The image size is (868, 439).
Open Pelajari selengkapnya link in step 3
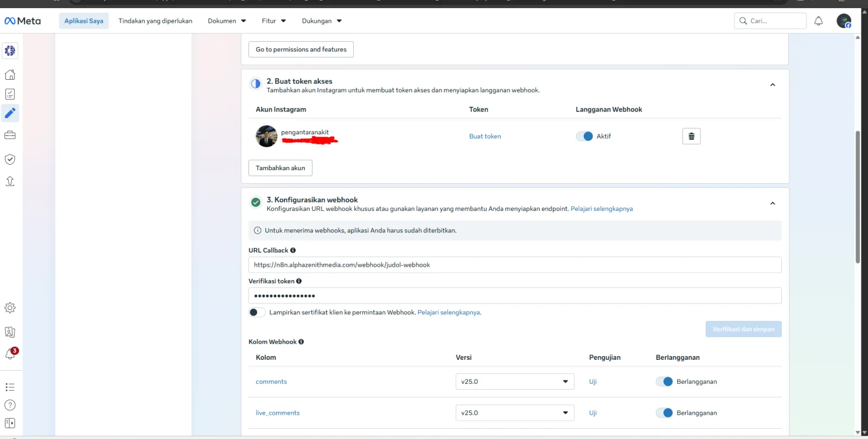pyautogui.click(x=602, y=209)
